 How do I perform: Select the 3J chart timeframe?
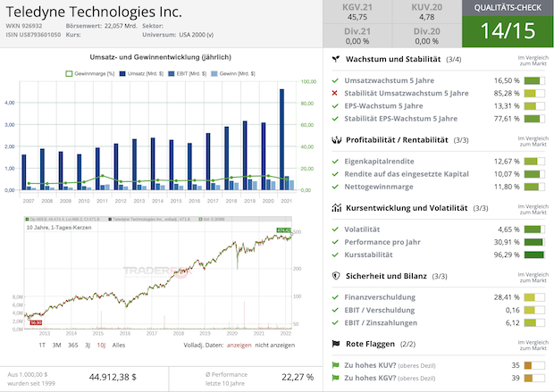click(88, 345)
